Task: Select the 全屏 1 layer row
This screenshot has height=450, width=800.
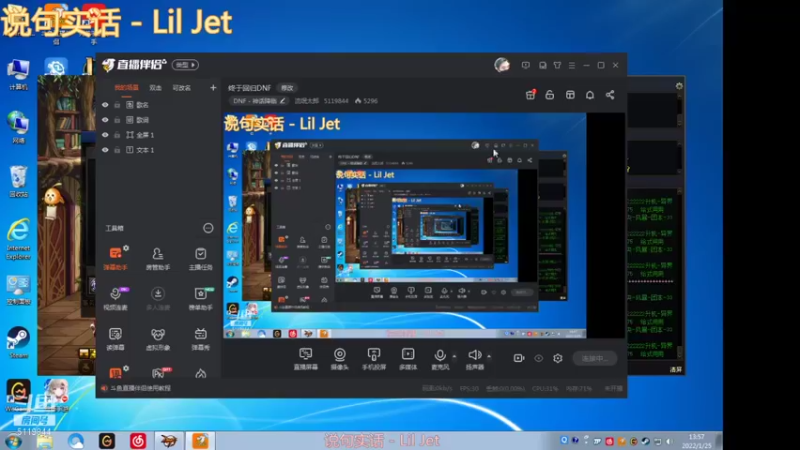Action: [x=159, y=135]
